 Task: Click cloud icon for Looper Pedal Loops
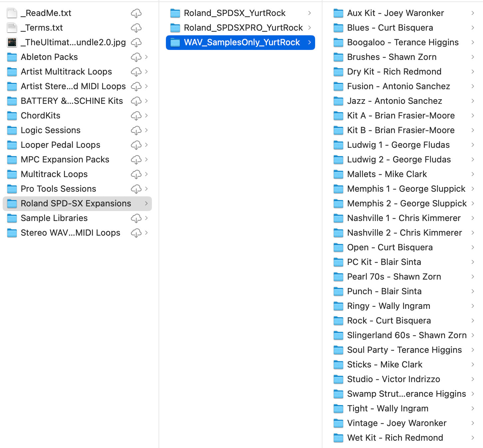136,145
